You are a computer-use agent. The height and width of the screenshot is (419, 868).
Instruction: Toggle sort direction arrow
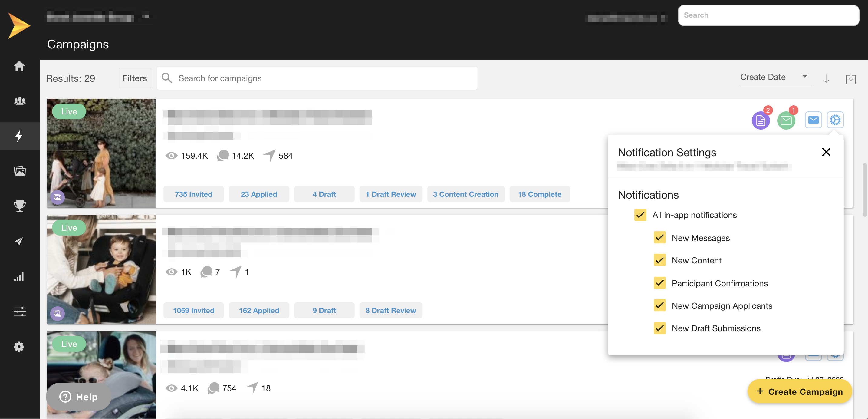click(x=826, y=78)
